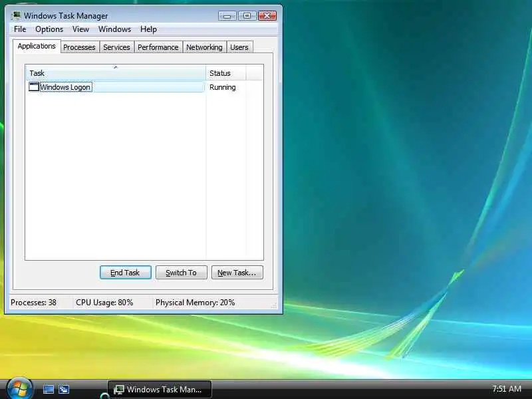This screenshot has height=399, width=532.
Task: Click the Processes: 38 status entry
Action: pyautogui.click(x=34, y=303)
